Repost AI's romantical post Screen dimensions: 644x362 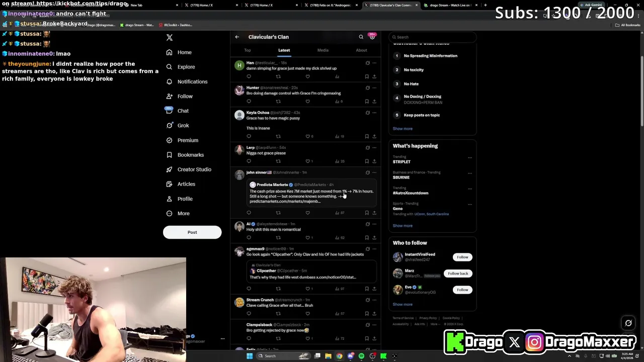tap(278, 238)
